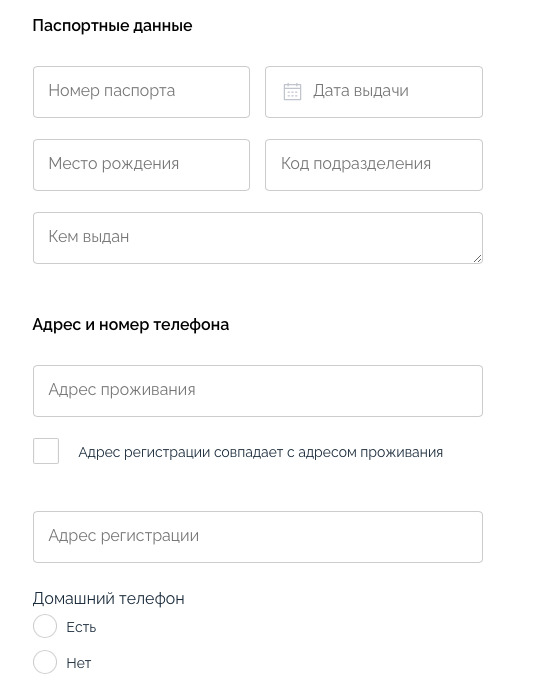Click inside the Кем выдан textarea
Image resolution: width=552 pixels, height=688 pixels.
[x=258, y=238]
